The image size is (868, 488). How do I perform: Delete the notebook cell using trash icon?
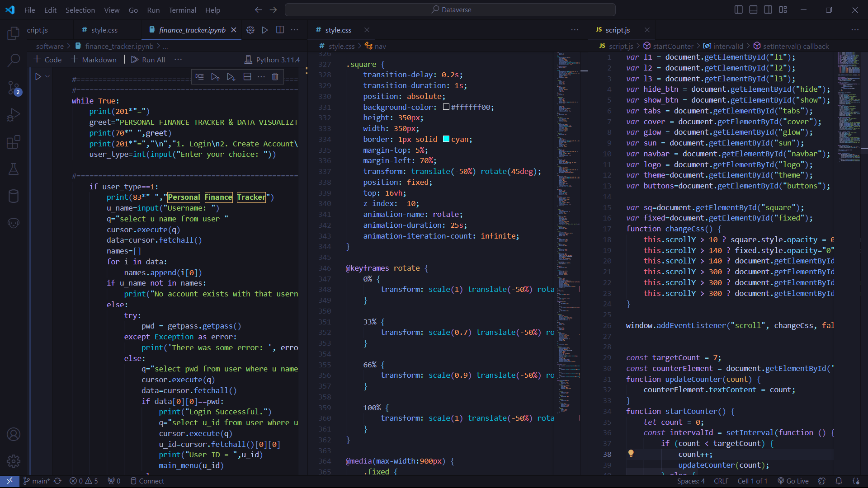tap(275, 77)
